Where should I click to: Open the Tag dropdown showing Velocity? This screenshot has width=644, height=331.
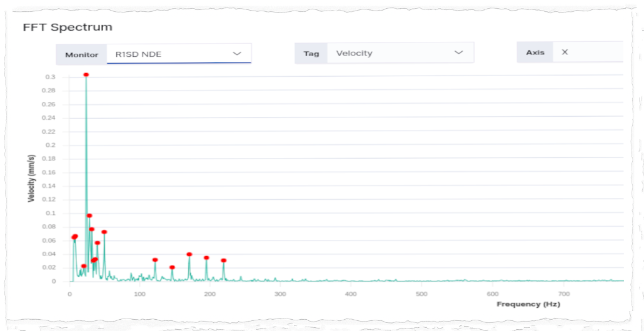pos(400,53)
